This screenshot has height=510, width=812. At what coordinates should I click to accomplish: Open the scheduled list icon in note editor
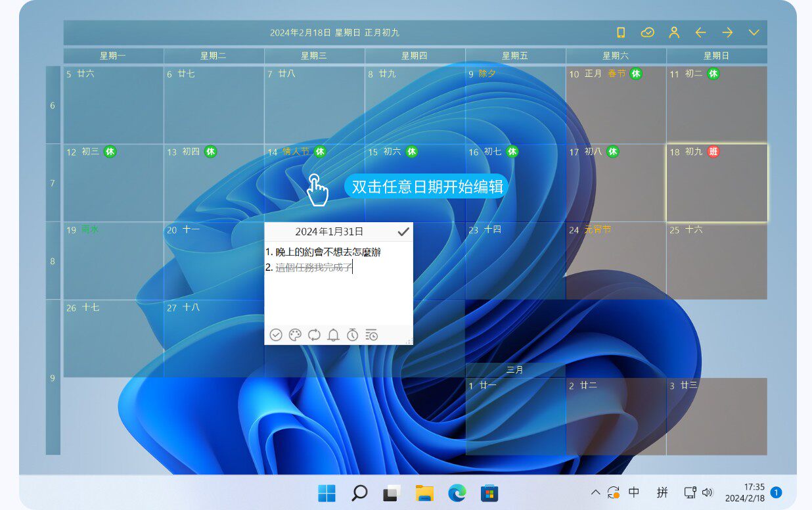click(372, 335)
